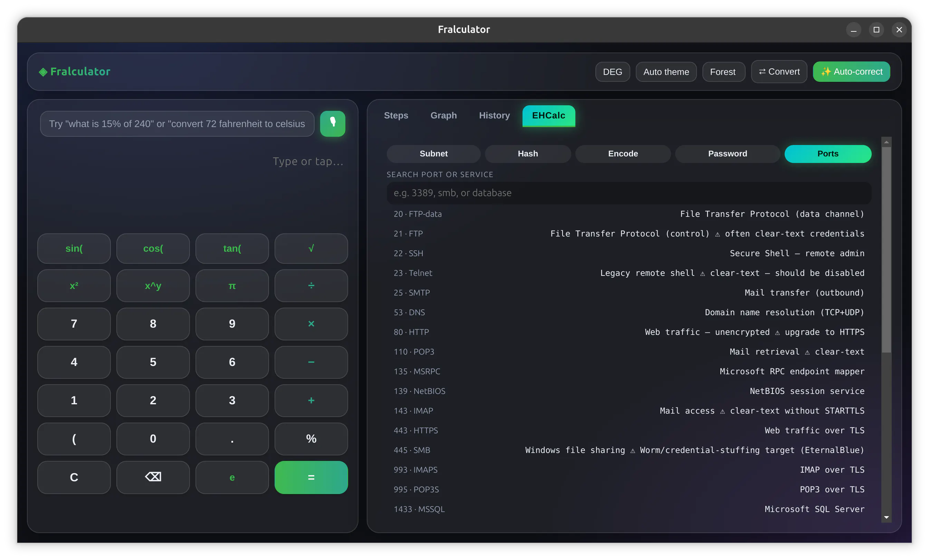Tap the sin( function key

74,248
